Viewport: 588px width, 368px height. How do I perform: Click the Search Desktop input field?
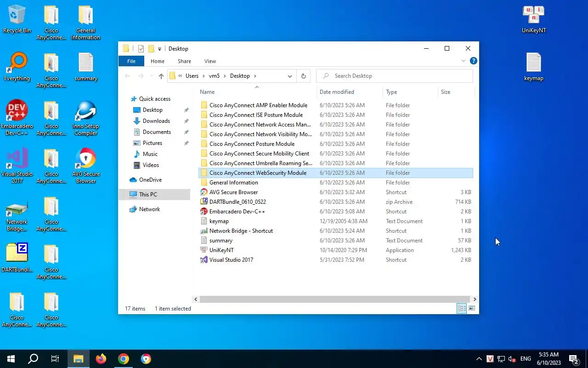pyautogui.click(x=395, y=76)
